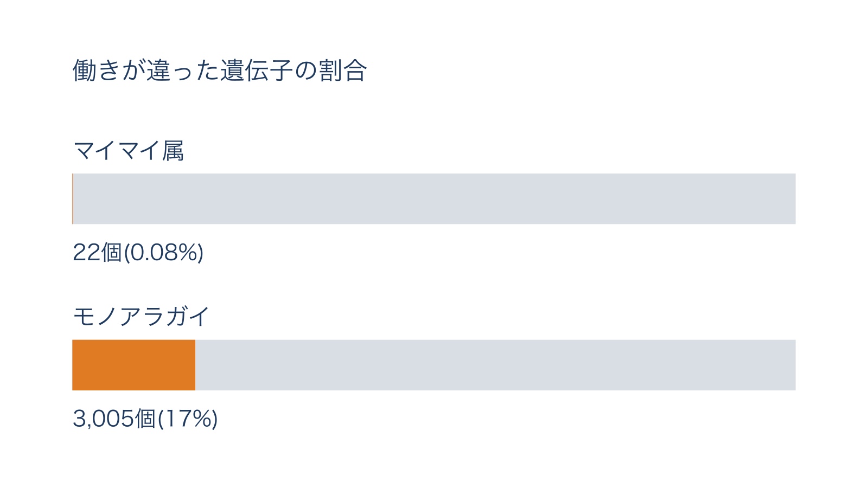Click the middle of the マイマイ属 bar

coord(434,198)
